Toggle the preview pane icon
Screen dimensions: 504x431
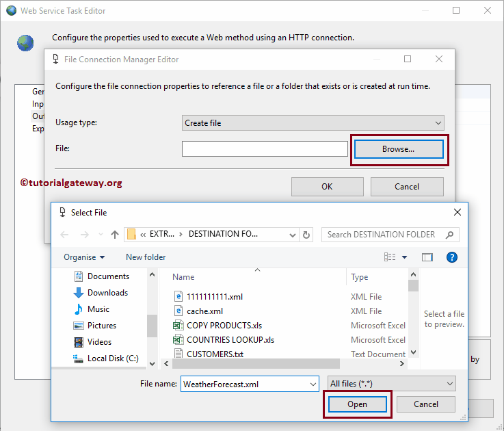tap(427, 257)
